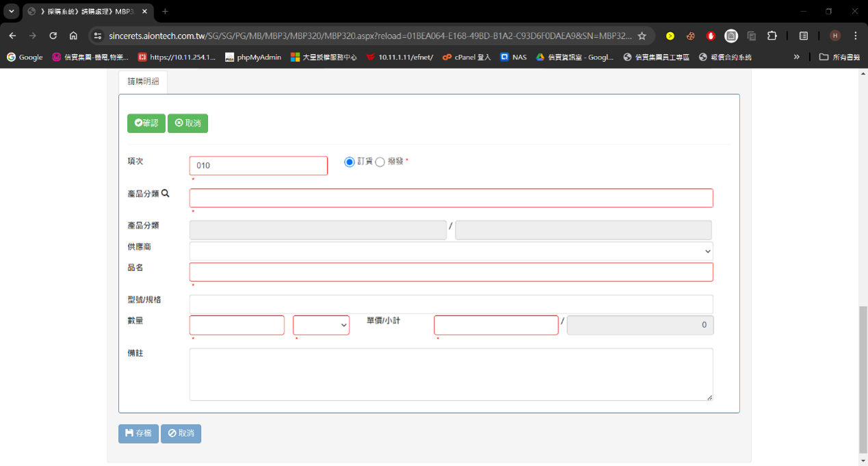
Task: Click the 項次 input field showing 010
Action: (259, 166)
